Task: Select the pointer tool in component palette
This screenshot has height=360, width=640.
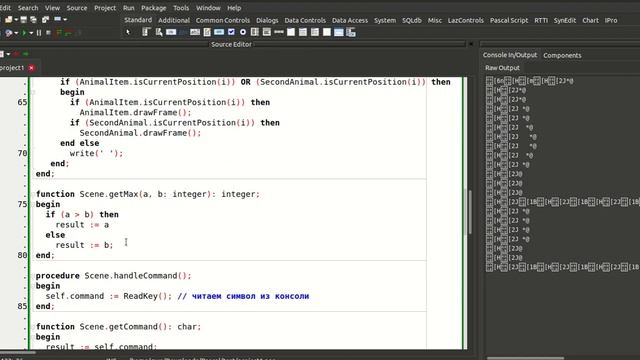Action: (x=128, y=32)
